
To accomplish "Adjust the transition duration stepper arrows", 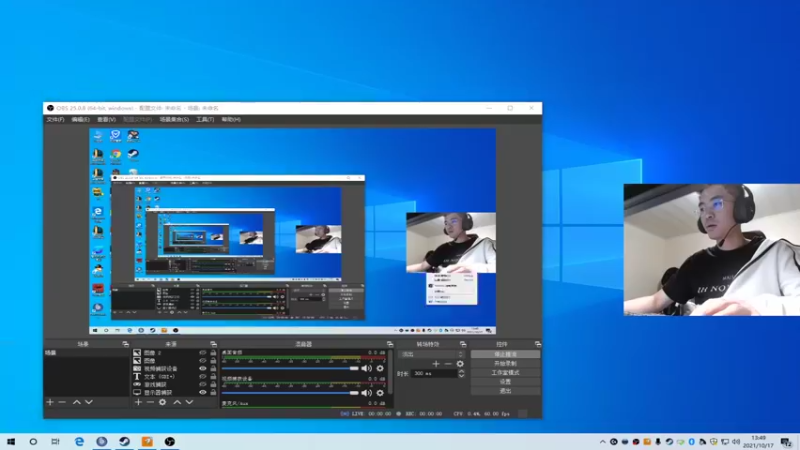I will point(461,373).
